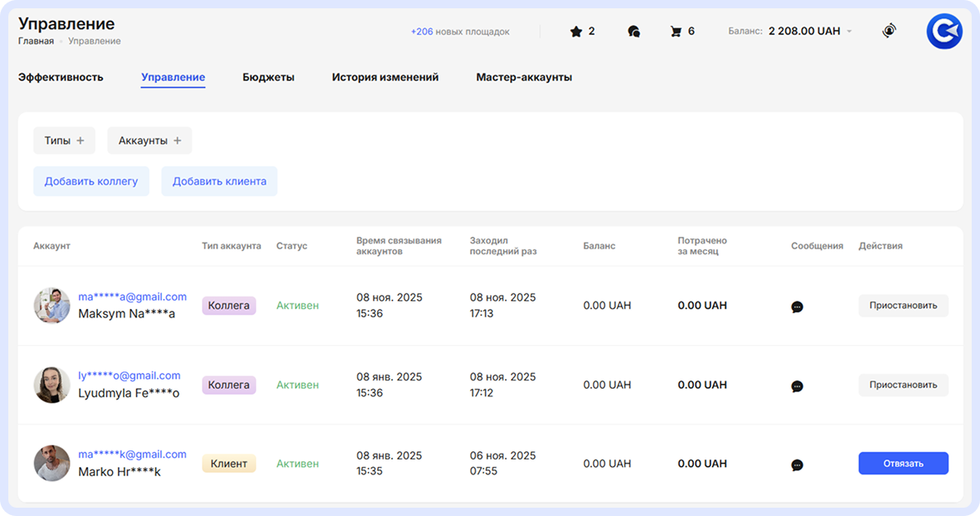Click the Добавить коллегу button
This screenshot has width=980, height=516.
point(91,181)
